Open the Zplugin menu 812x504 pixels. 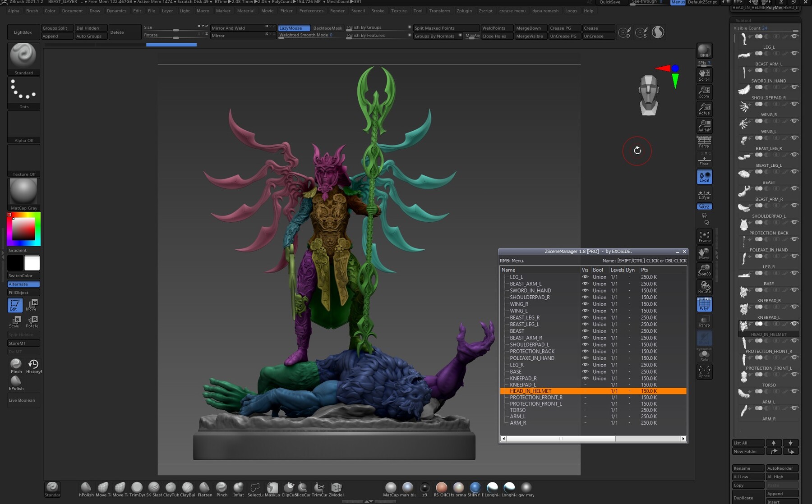464,11
